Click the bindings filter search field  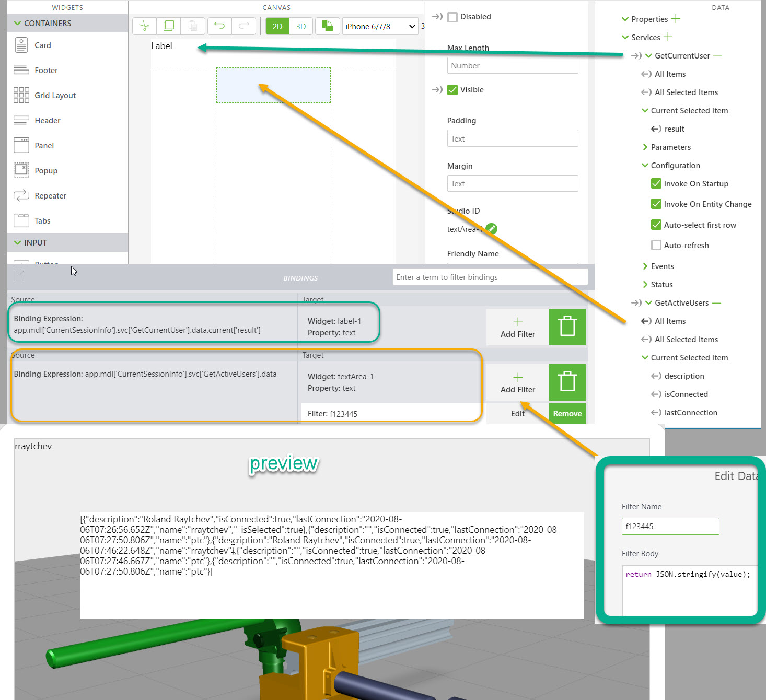pyautogui.click(x=490, y=277)
